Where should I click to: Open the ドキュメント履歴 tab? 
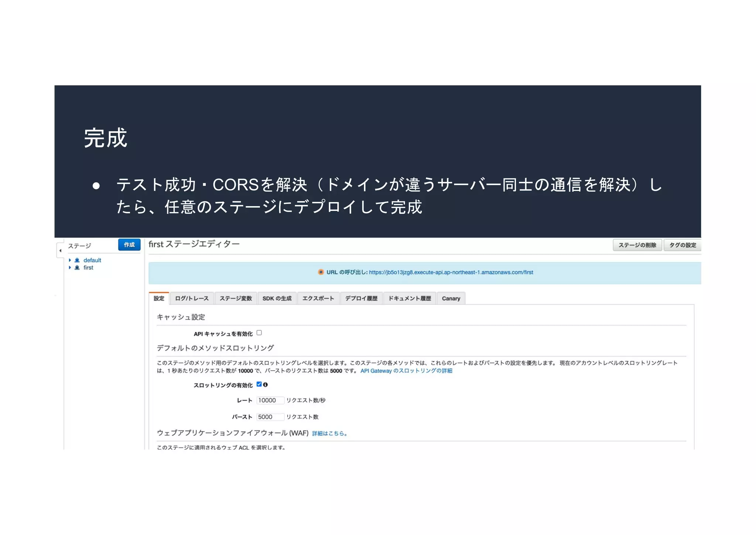point(410,298)
